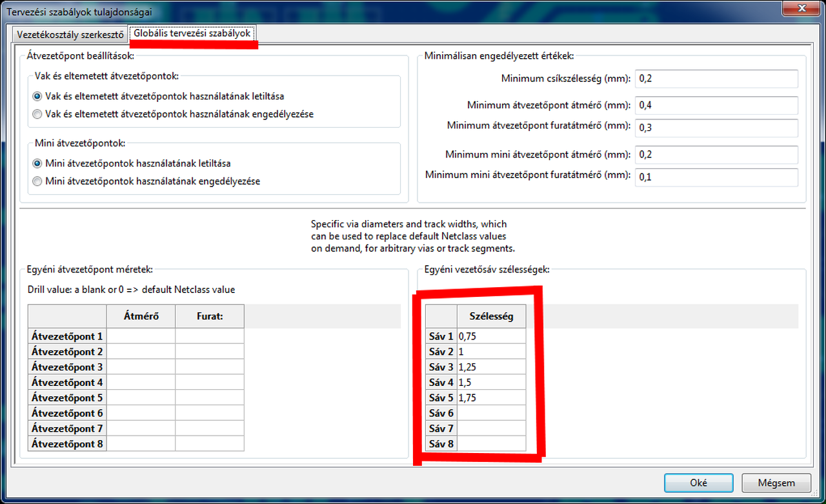The height and width of the screenshot is (504, 826).
Task: Click the empty Sáv 6 width cell
Action: [x=492, y=413]
